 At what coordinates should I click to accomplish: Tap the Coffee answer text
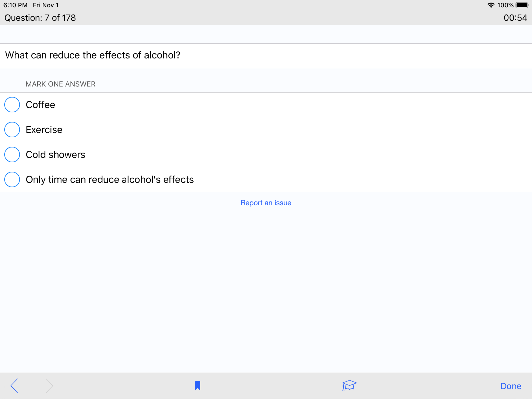pyautogui.click(x=40, y=105)
